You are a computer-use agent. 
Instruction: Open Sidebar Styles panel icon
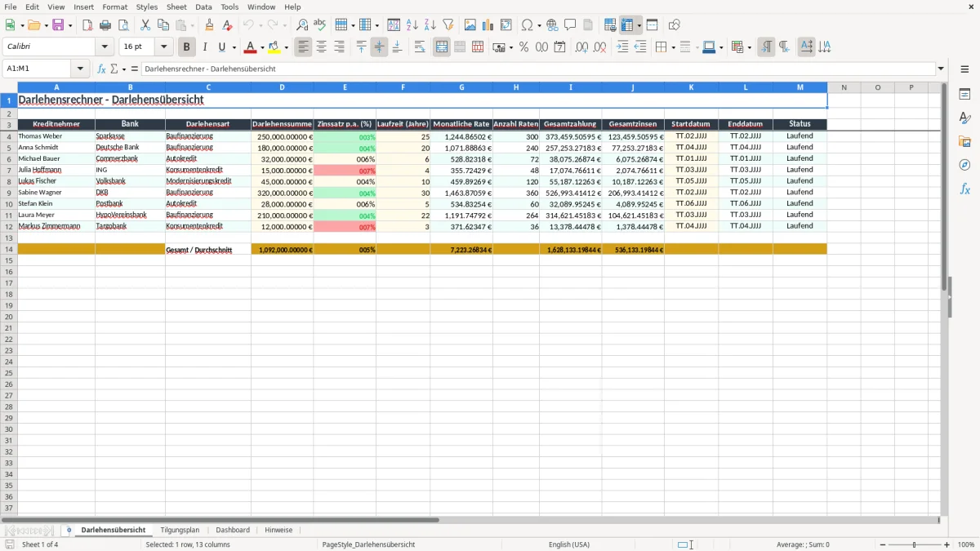click(964, 118)
